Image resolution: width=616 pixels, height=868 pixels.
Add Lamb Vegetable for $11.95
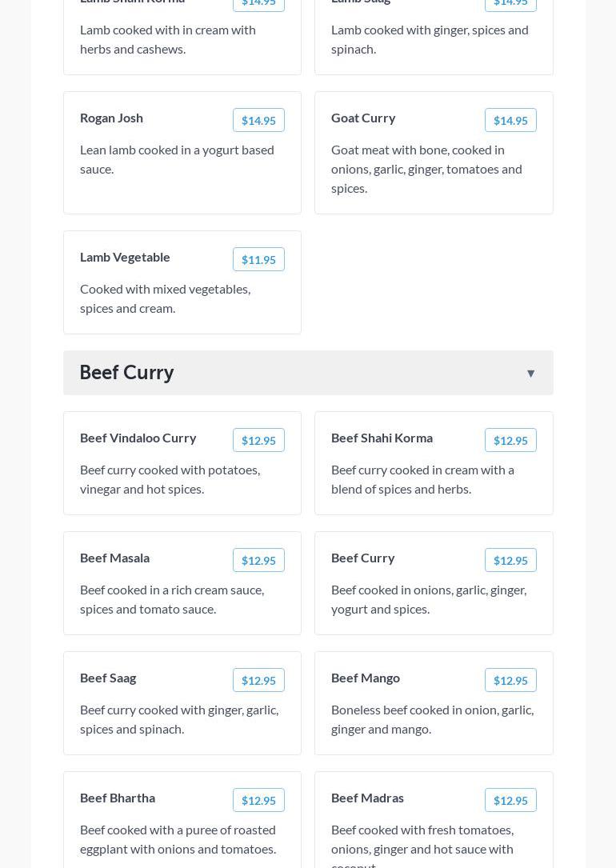click(x=258, y=260)
